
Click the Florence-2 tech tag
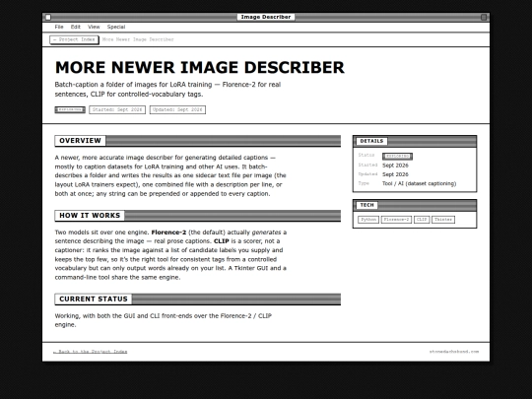click(396, 220)
